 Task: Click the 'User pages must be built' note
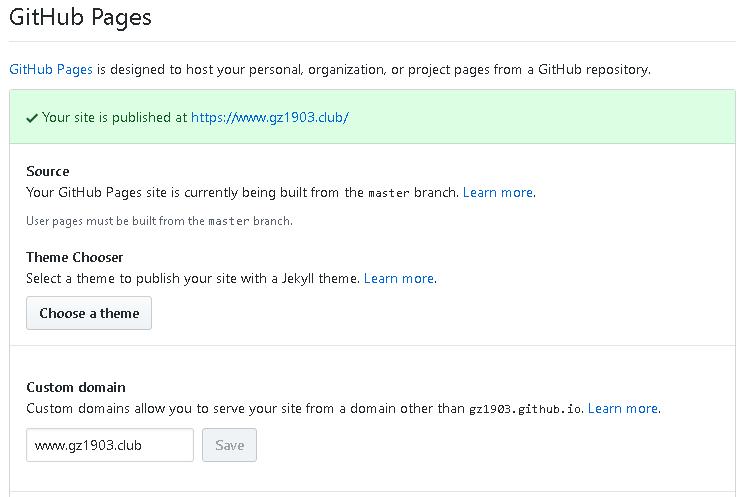tap(159, 221)
